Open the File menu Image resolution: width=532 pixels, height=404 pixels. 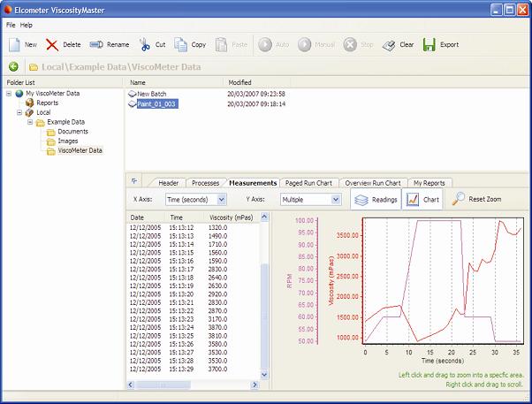[x=11, y=25]
